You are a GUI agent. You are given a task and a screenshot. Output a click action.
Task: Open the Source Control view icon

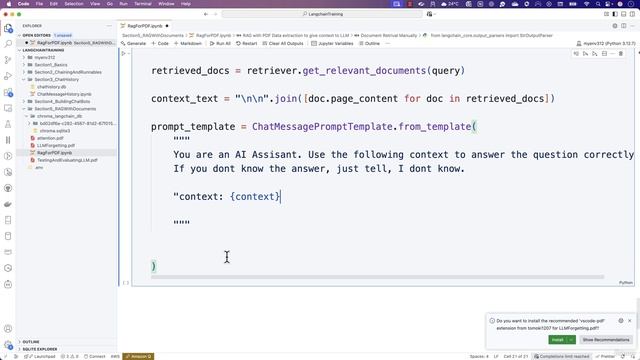(x=8, y=60)
